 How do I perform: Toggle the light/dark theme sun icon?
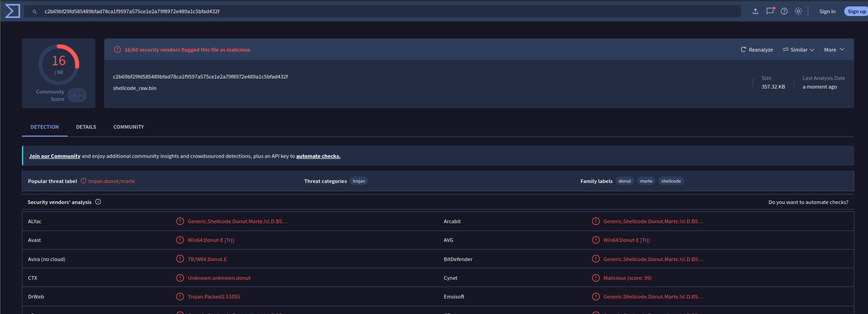pos(798,11)
